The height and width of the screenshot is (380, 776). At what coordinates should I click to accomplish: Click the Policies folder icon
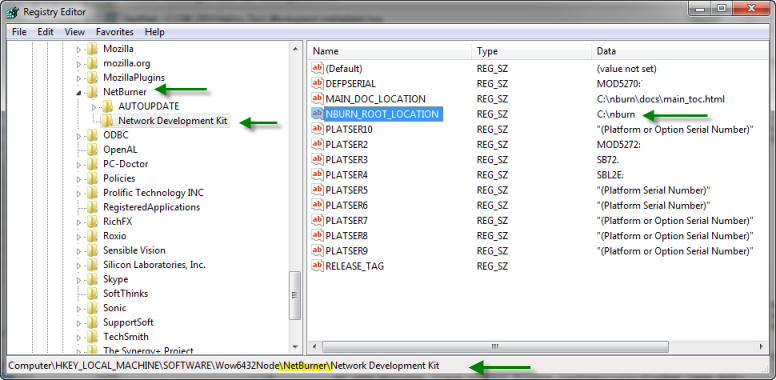pos(92,178)
